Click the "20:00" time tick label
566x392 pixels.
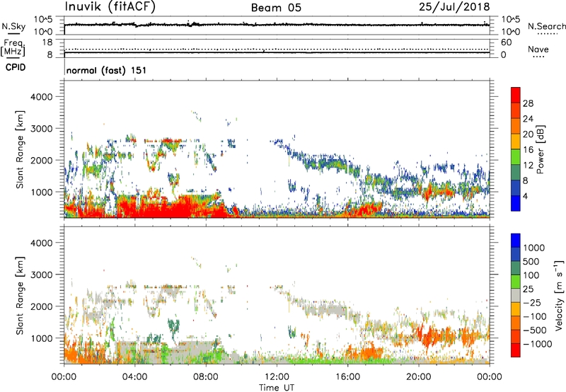point(418,377)
